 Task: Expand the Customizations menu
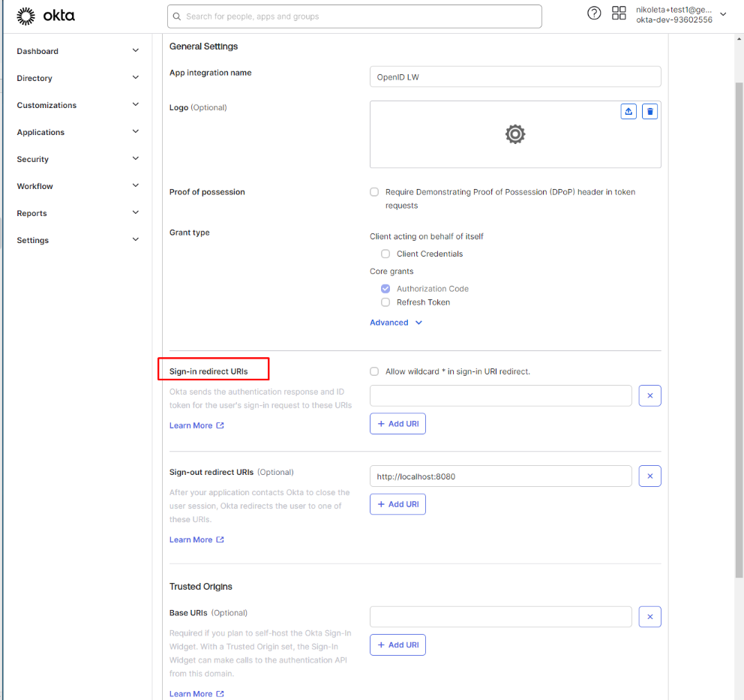pyautogui.click(x=78, y=105)
